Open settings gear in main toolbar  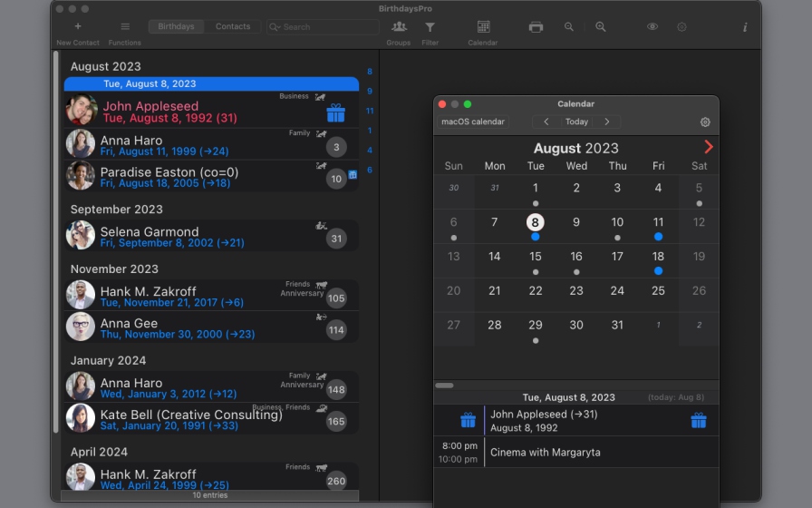(x=682, y=27)
